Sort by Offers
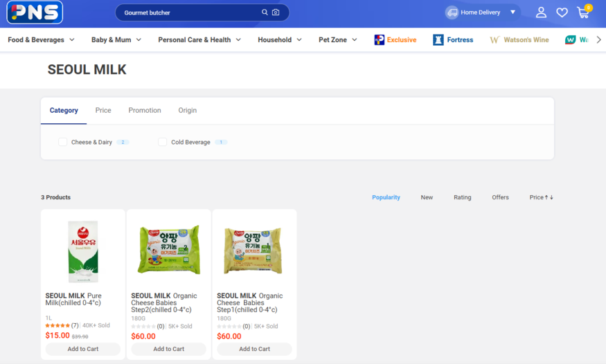The height and width of the screenshot is (364, 606). point(500,197)
